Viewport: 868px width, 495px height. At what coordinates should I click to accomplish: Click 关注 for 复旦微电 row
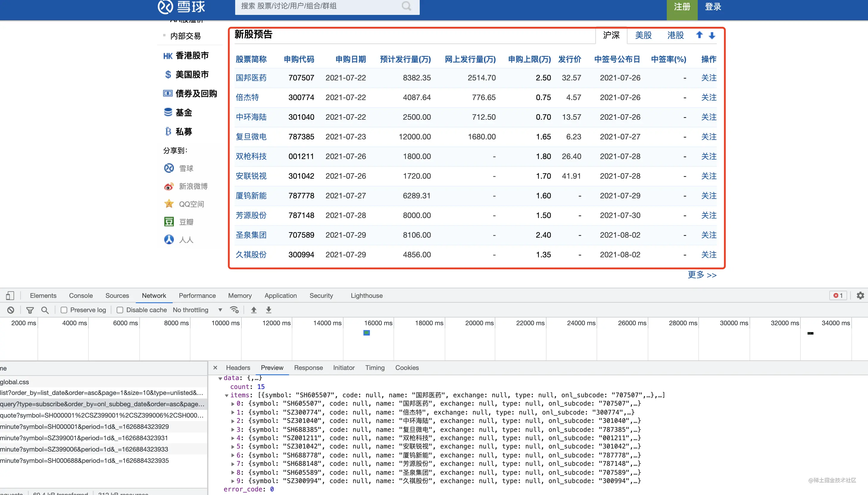tap(709, 137)
